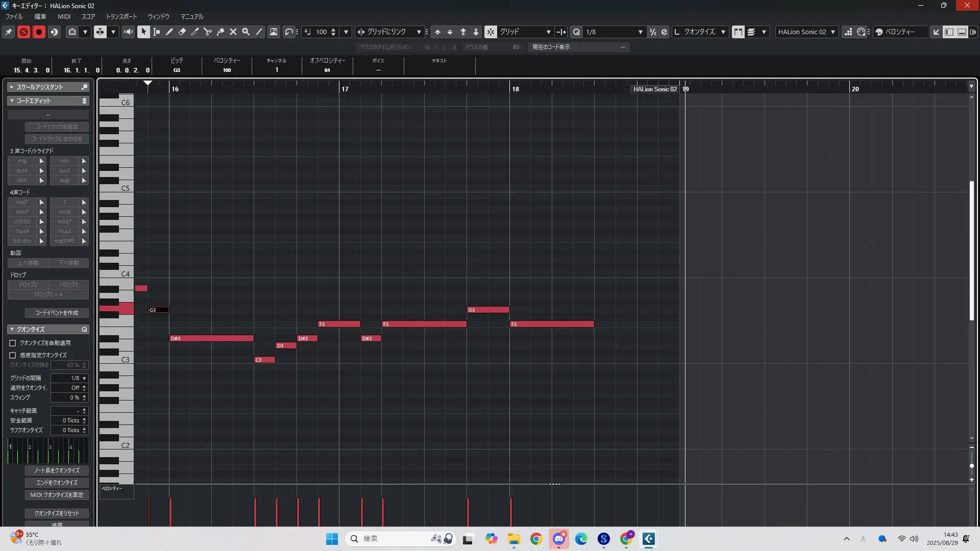Screen dimensions: 980x551
Task: Enable quantize auto-apply checkbox
Action: [13, 343]
